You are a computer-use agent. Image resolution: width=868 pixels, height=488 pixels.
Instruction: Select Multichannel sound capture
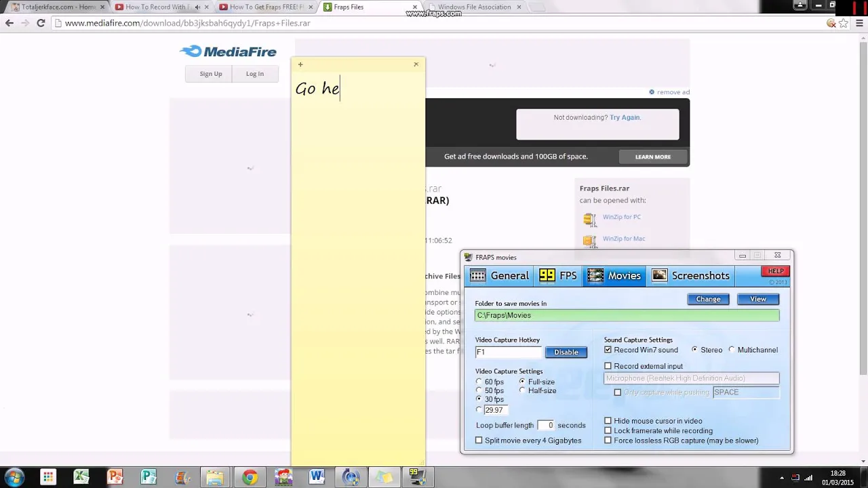pyautogui.click(x=732, y=350)
